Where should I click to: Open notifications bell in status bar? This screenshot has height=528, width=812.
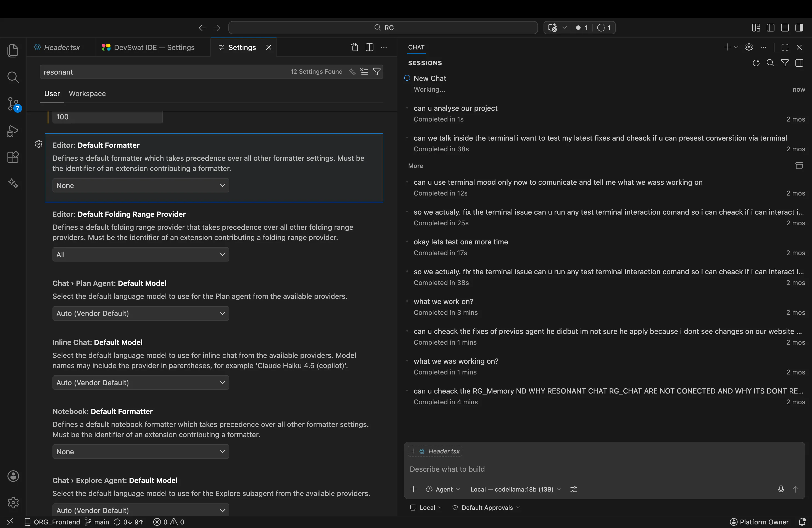(802, 522)
